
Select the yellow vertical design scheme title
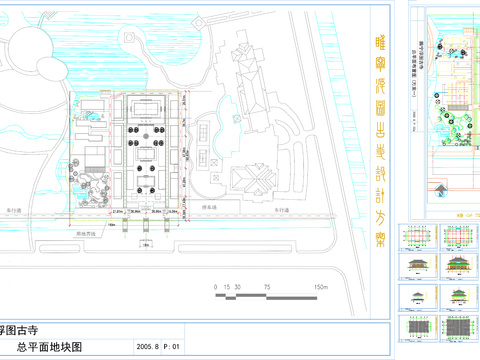380,141
